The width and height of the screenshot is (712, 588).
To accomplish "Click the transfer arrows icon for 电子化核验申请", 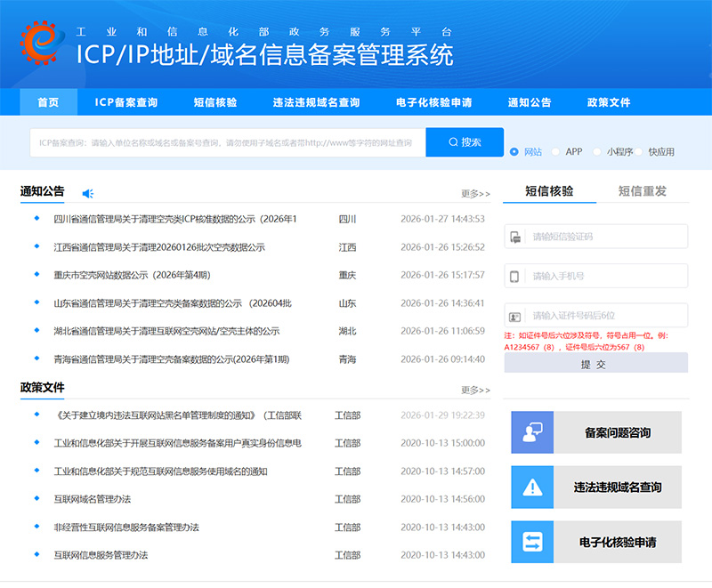I will coord(533,542).
